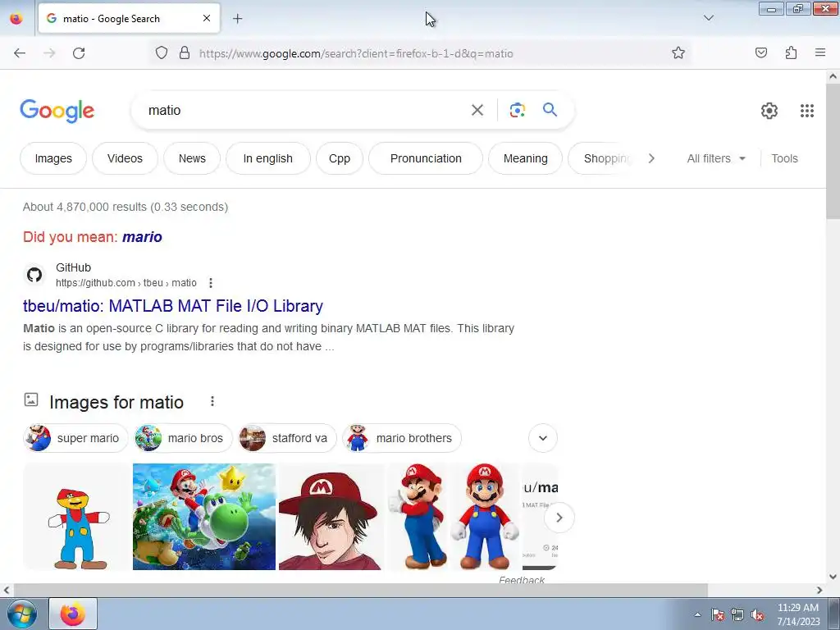Open the Google apps grid
Viewport: 840px width, 630px height.
(807, 111)
